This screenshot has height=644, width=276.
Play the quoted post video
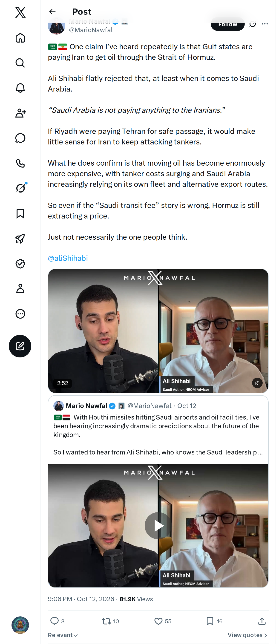158,526
